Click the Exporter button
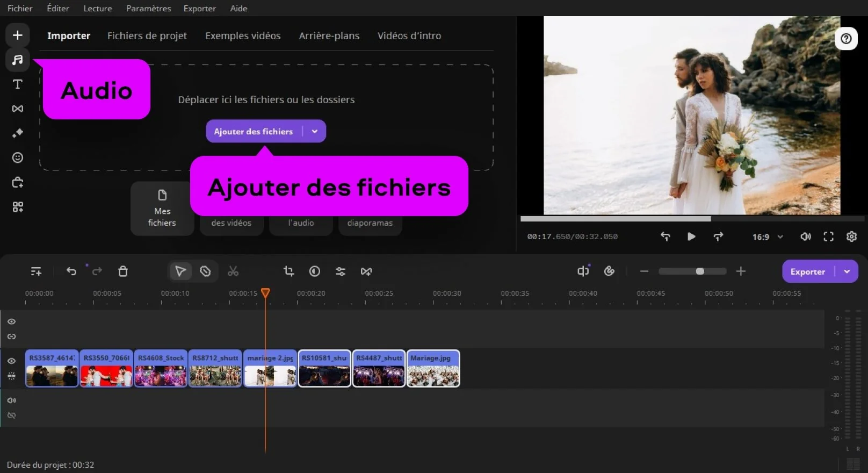This screenshot has height=473, width=868. click(807, 271)
